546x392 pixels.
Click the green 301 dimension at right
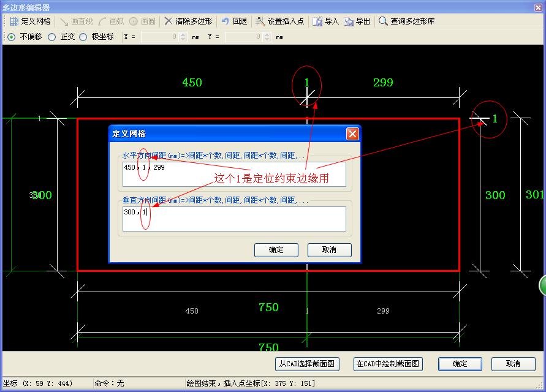click(x=536, y=195)
